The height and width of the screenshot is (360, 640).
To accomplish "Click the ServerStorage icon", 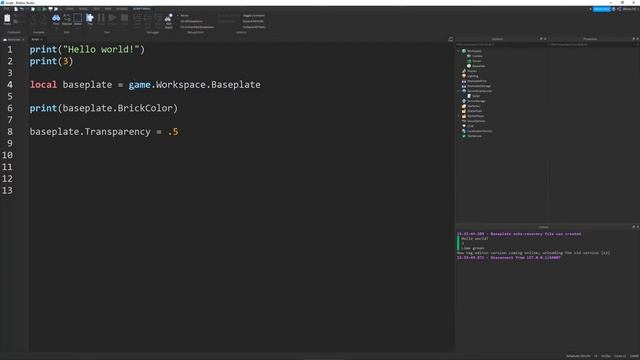I will click(x=464, y=101).
